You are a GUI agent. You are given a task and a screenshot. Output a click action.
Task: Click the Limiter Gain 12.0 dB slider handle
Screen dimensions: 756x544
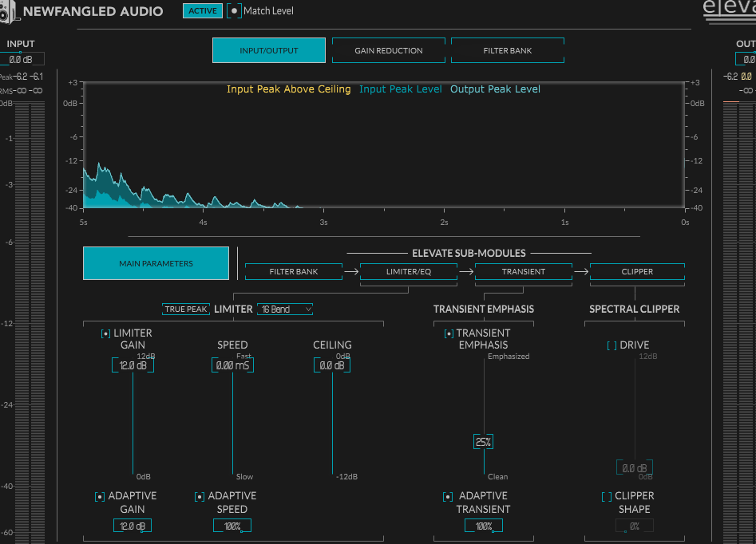[133, 365]
